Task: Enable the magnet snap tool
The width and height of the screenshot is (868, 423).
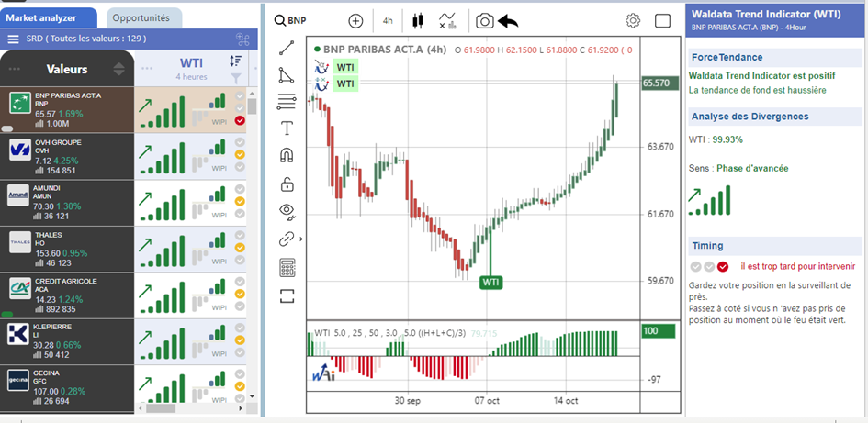Action: [287, 155]
